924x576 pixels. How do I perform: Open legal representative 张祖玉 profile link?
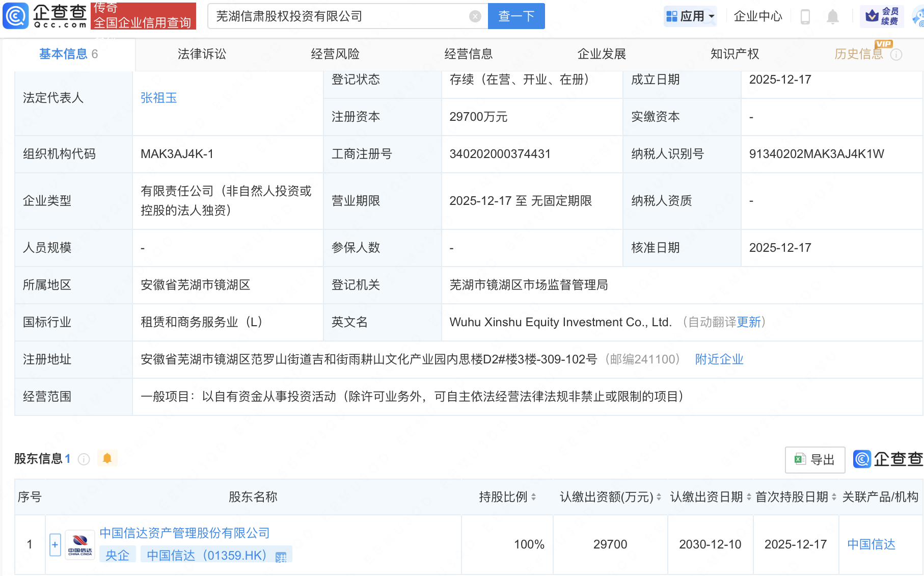(158, 97)
